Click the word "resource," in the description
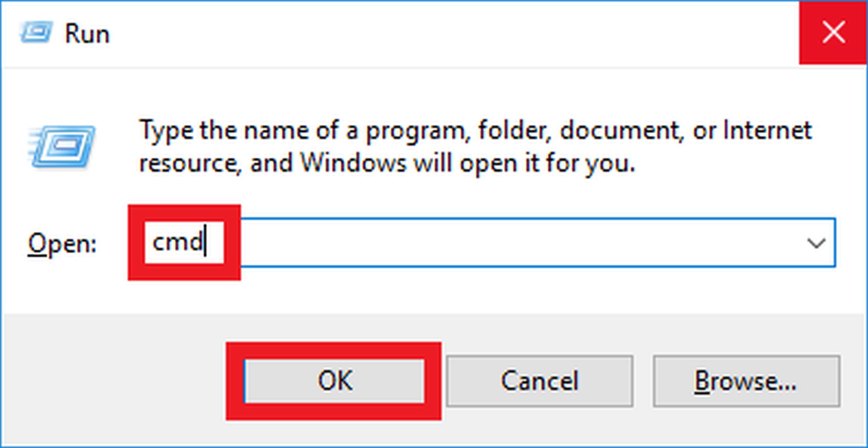This screenshot has width=868, height=448. coord(190,164)
